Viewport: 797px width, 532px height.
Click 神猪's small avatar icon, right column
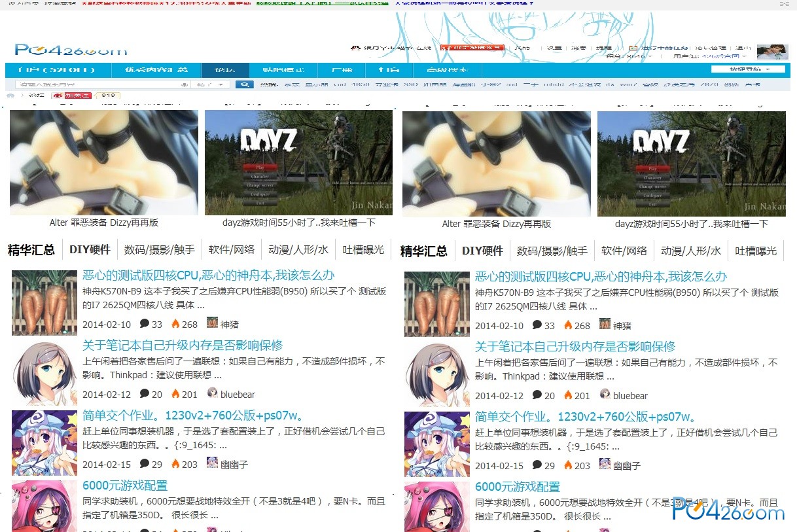pos(605,324)
